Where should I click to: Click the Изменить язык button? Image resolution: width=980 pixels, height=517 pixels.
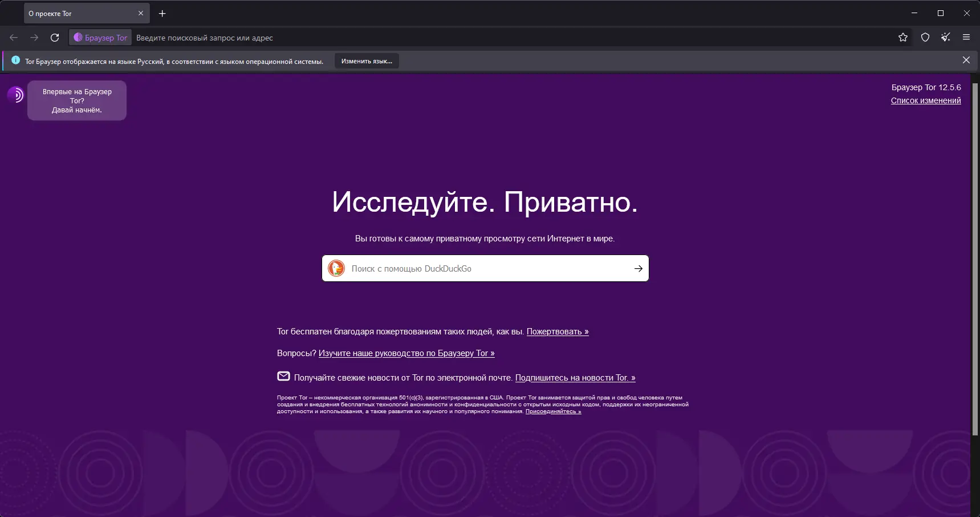tap(367, 61)
